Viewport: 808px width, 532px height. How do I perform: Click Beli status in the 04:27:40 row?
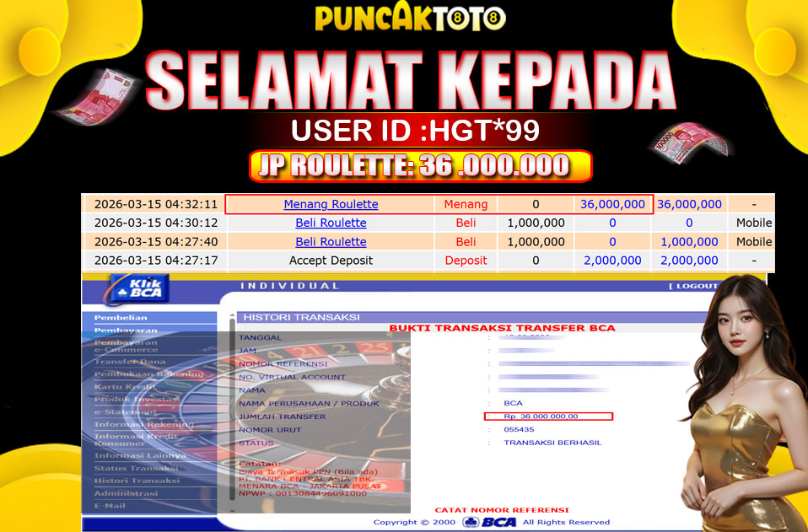466,241
